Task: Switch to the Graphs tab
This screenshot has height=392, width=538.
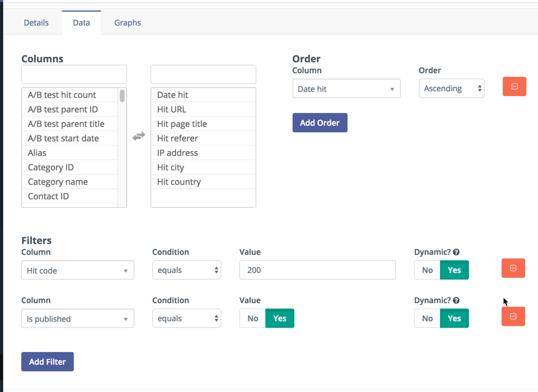Action: click(x=128, y=22)
